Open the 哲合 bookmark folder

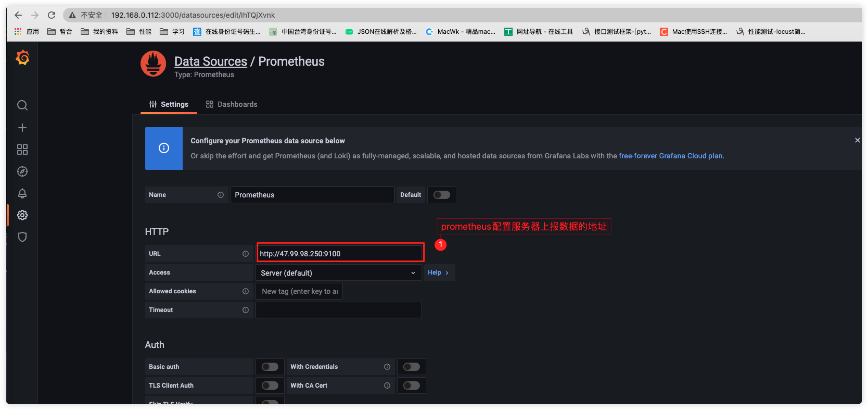(60, 32)
